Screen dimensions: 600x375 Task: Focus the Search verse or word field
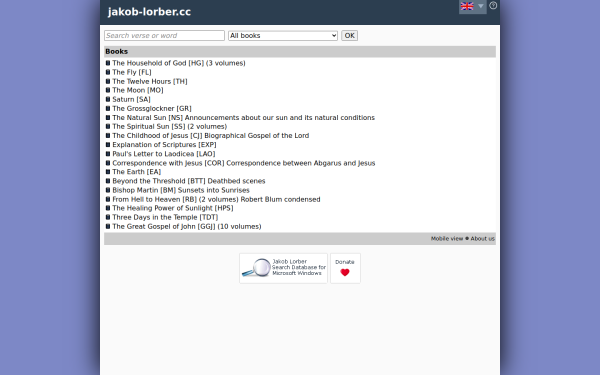[164, 36]
